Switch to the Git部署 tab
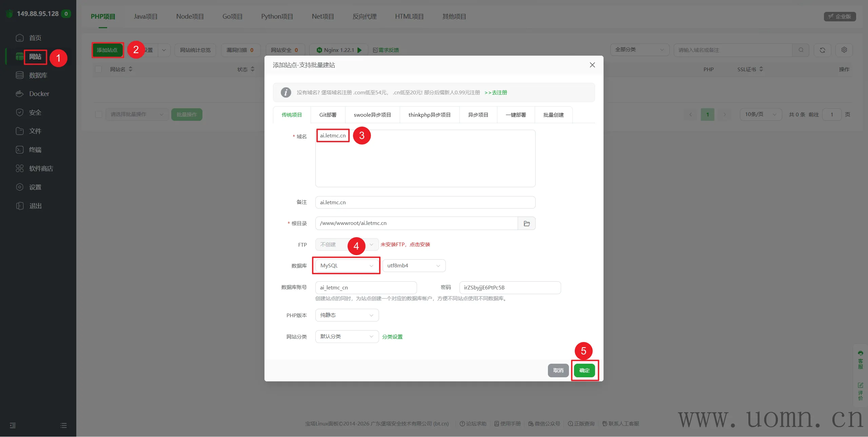 [x=328, y=115]
